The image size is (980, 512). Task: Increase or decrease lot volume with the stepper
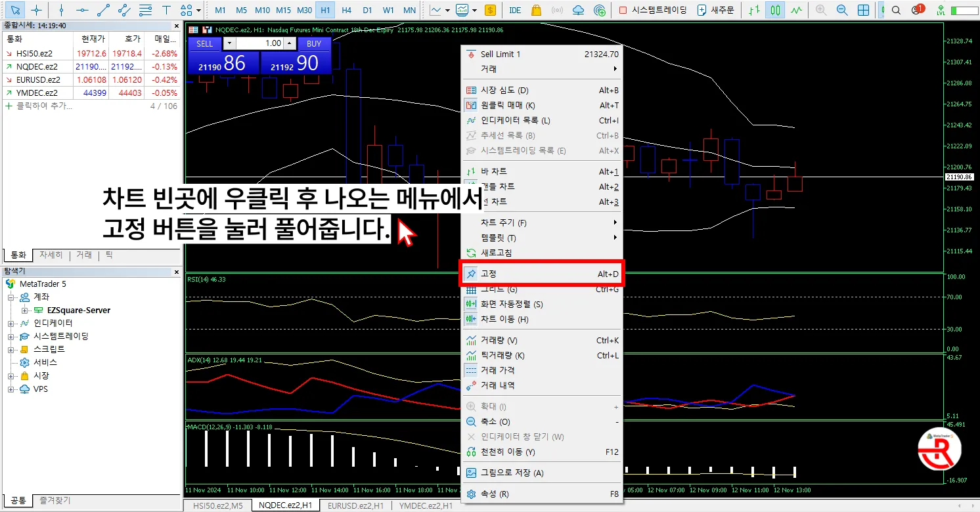pos(289,43)
